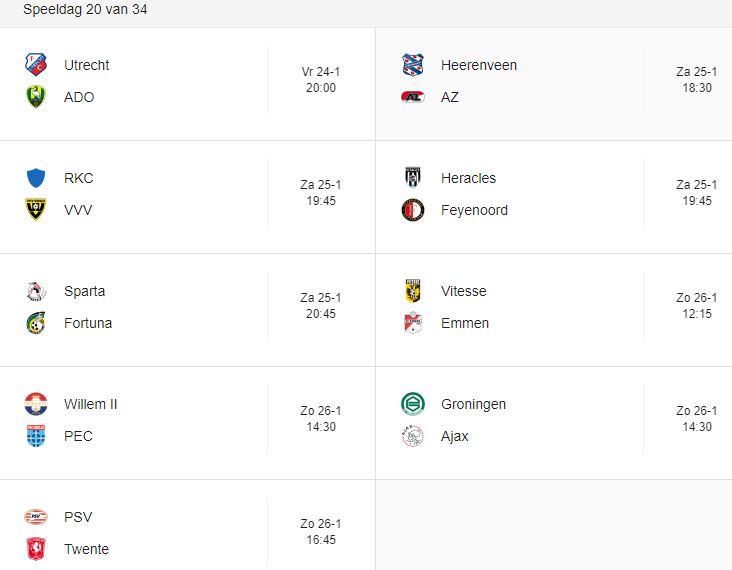Select the PSV club logo
The width and height of the screenshot is (732, 570).
(36, 517)
